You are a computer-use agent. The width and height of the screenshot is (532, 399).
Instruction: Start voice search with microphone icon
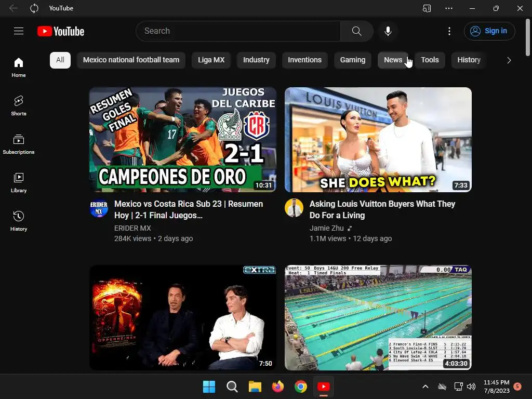pyautogui.click(x=388, y=31)
